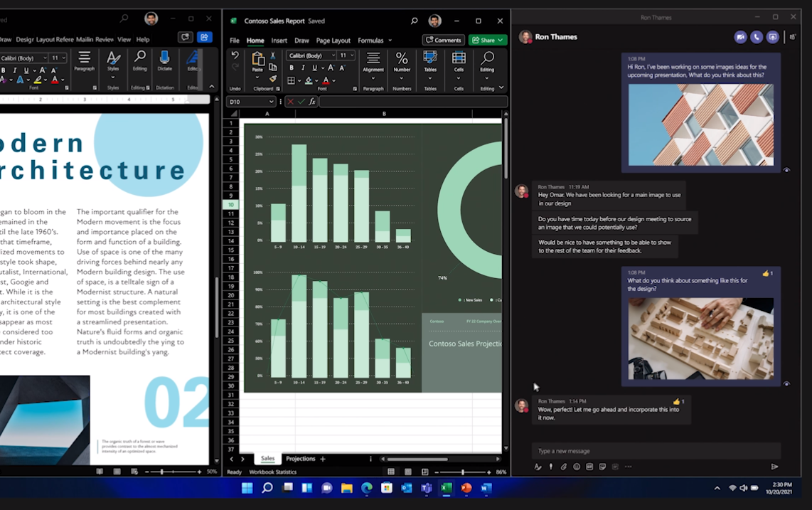The height and width of the screenshot is (510, 812).
Task: Start a video call with Ron Thames
Action: pos(740,37)
